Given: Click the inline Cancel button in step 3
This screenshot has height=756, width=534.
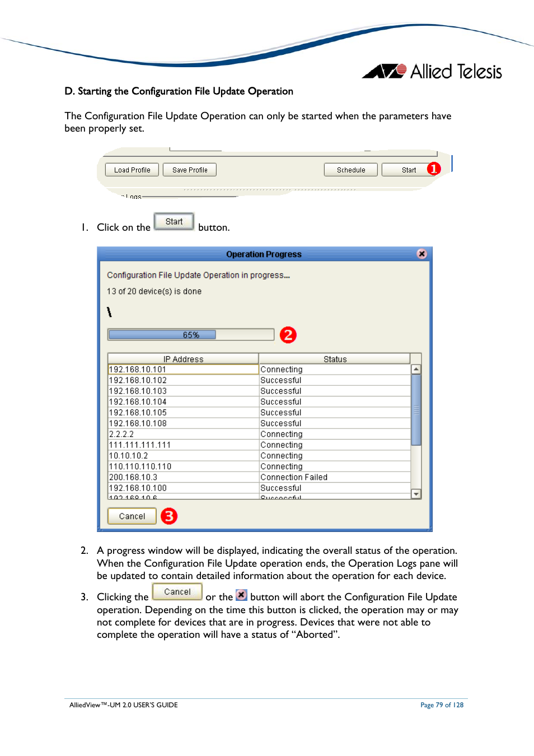Looking at the screenshot, I should pyautogui.click(x=177, y=592).
